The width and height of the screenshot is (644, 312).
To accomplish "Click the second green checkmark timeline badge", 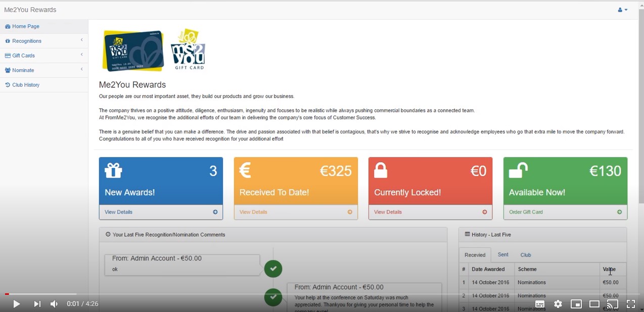I will point(273,297).
